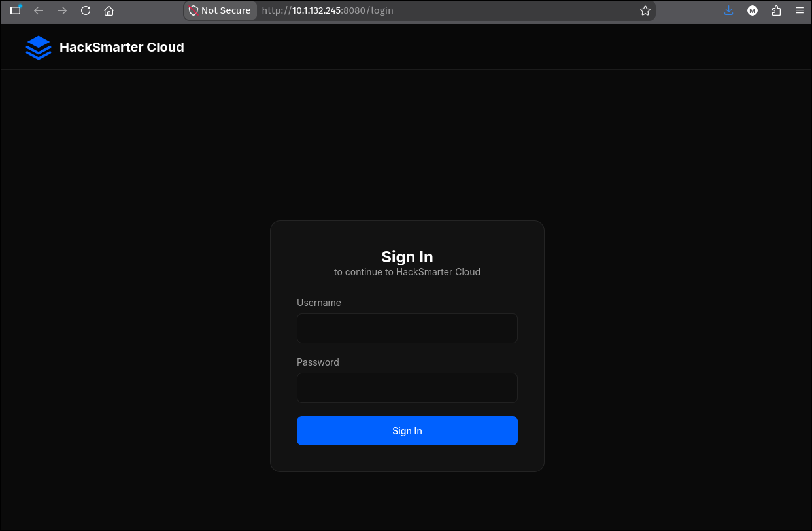Click the HackSmarter Cloud brand title
812x531 pixels.
(x=122, y=47)
